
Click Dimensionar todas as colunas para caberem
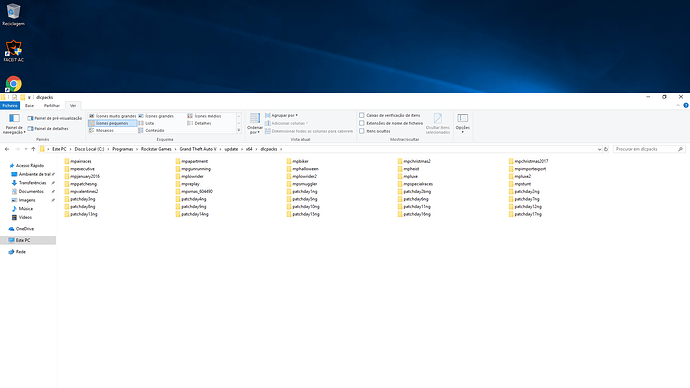[309, 131]
